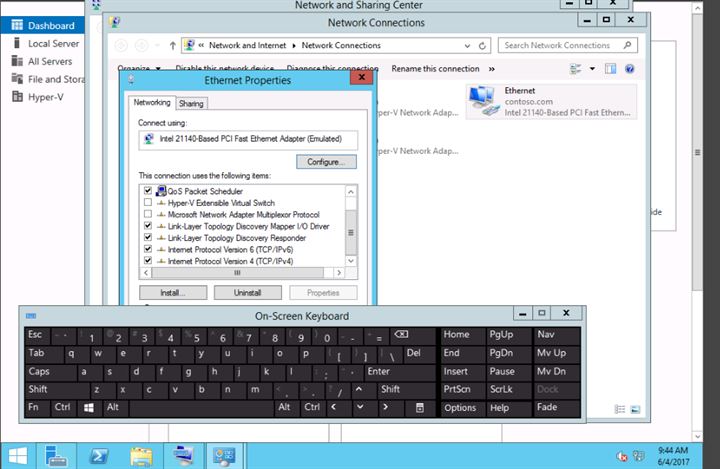Uncheck Internet Protocol Version 6 (TCP/IPv6)
720x469 pixels.
click(x=148, y=249)
